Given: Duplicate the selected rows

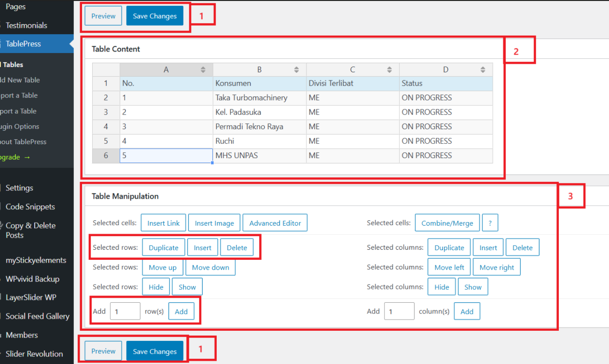Looking at the screenshot, I should coord(164,248).
